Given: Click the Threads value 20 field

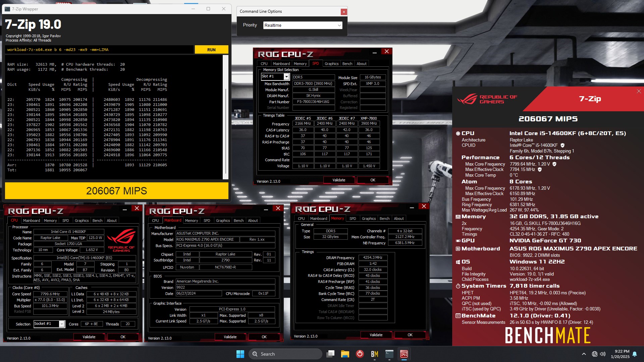Looking at the screenshot, I should point(128,324).
